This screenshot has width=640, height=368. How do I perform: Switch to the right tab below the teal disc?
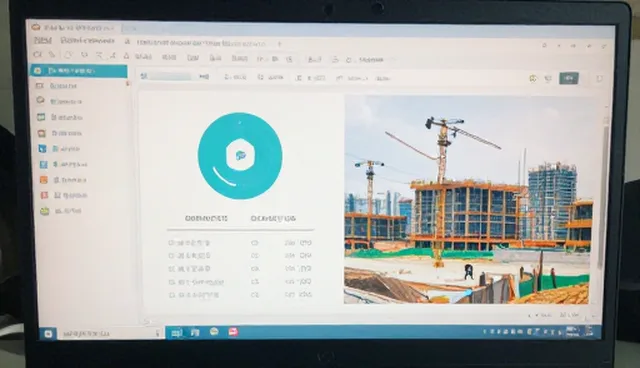pos(273,218)
